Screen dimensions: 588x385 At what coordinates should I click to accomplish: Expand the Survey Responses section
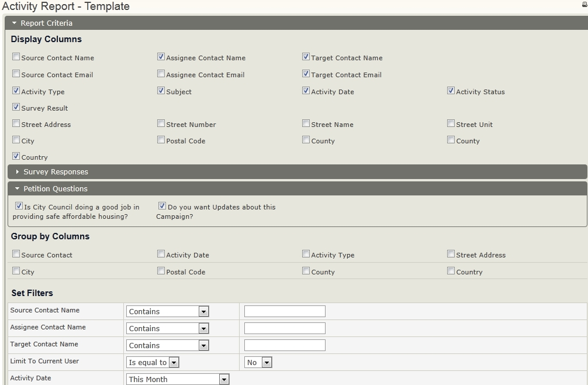tap(18, 172)
